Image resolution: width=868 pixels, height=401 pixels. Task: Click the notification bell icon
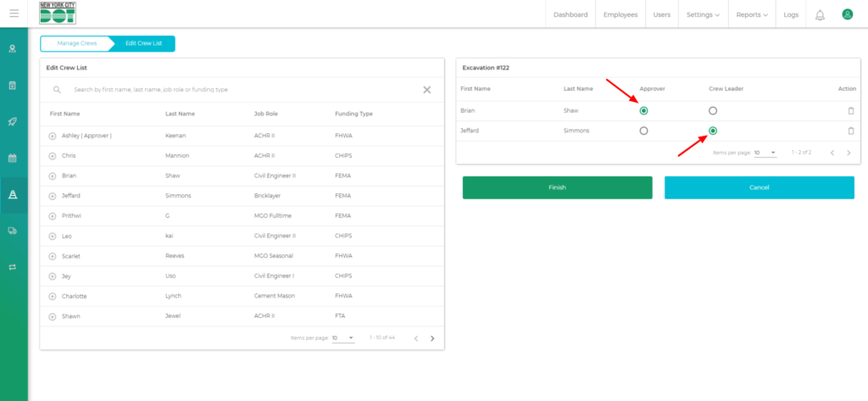(820, 14)
